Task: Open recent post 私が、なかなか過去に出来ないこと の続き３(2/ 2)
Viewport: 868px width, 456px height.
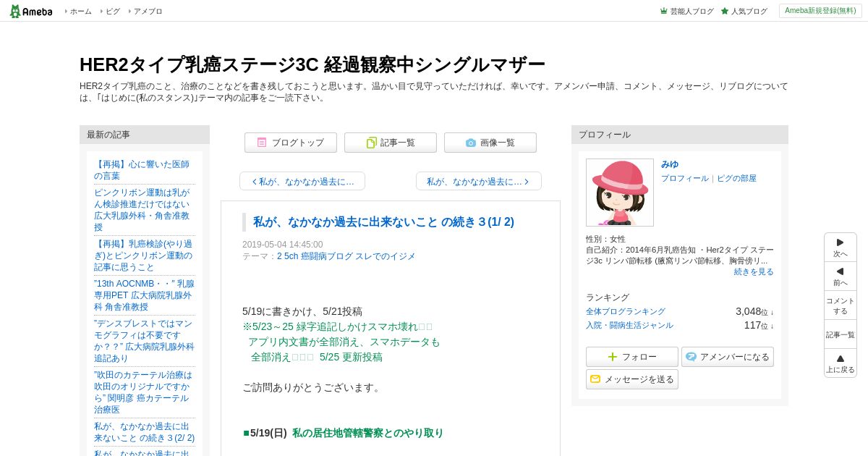Action: pyautogui.click(x=144, y=432)
